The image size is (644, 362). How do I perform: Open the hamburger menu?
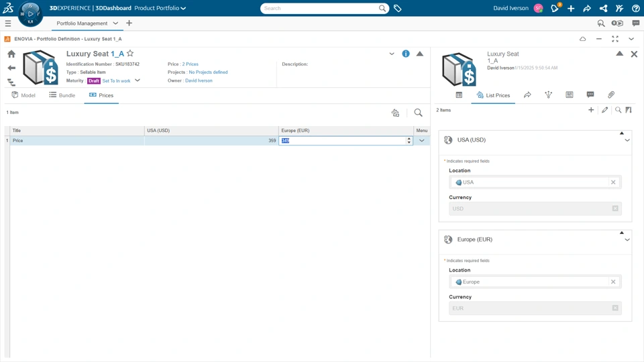point(8,23)
